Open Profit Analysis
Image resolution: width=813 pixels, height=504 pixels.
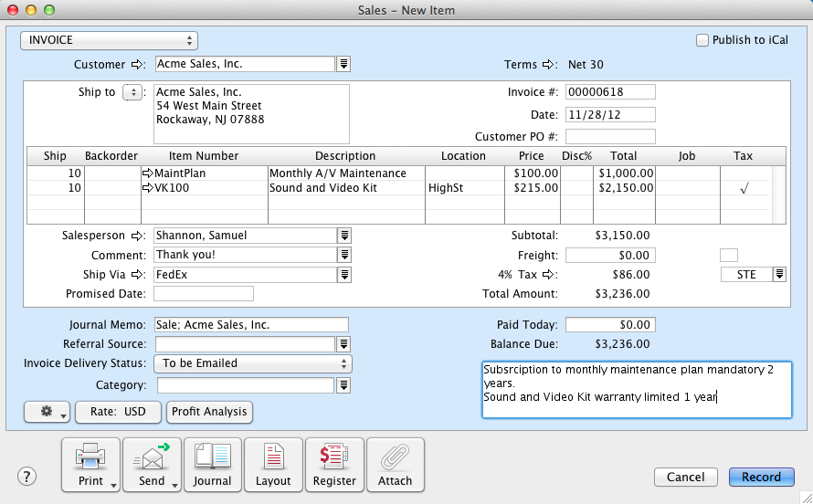coord(209,412)
